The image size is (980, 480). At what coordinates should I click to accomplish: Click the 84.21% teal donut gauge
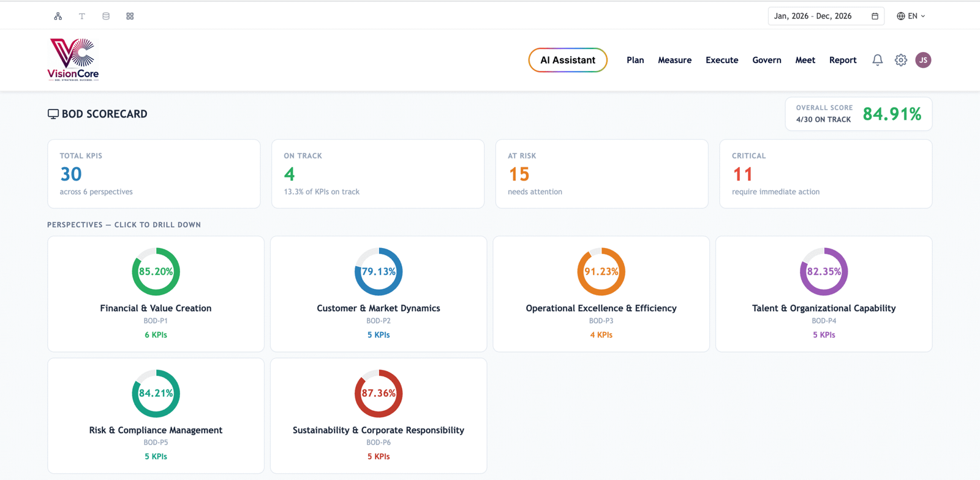point(156,393)
